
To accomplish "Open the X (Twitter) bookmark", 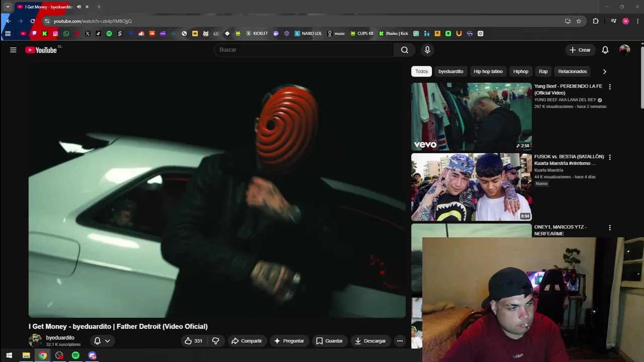I will pyautogui.click(x=88, y=34).
